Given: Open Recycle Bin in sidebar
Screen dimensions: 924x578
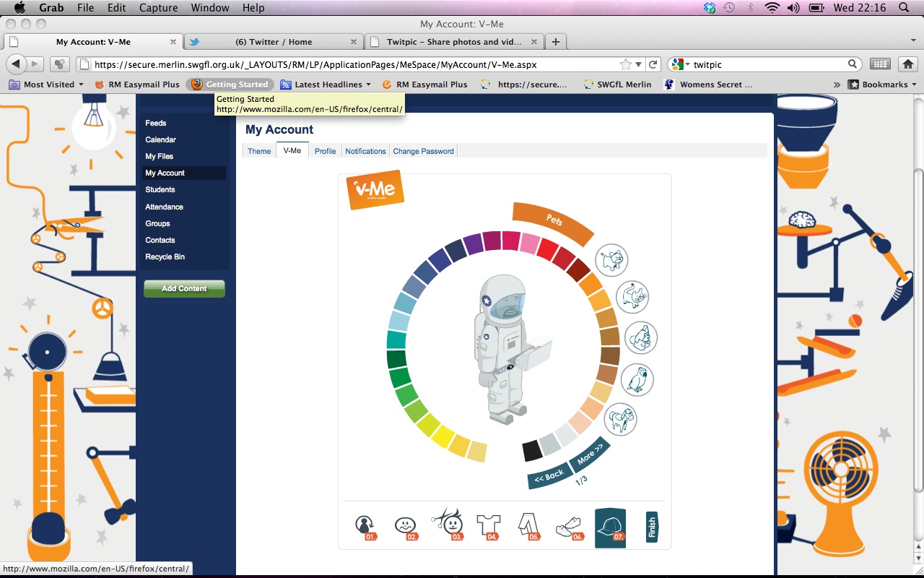Looking at the screenshot, I should point(165,256).
